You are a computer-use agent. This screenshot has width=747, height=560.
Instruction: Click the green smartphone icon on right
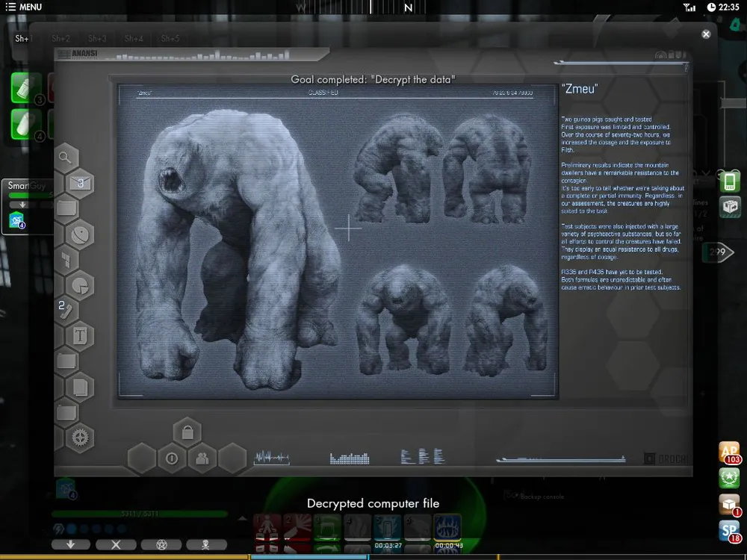click(x=730, y=181)
